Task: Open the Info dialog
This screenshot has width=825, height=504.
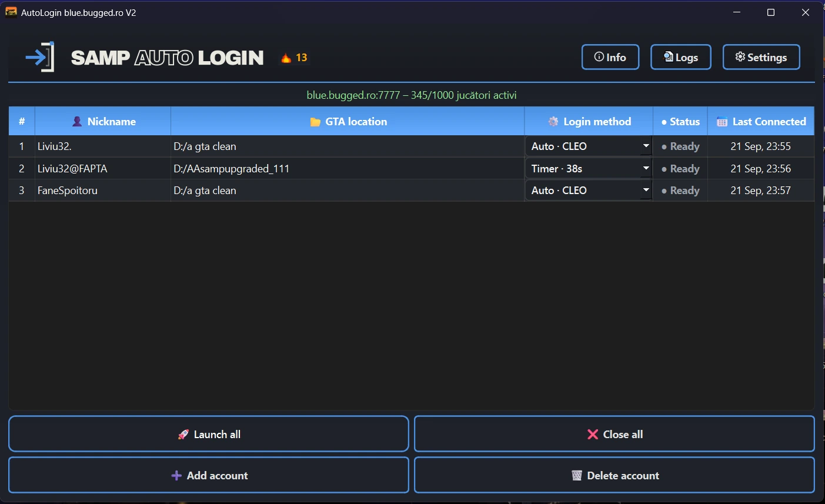Action: coord(610,57)
